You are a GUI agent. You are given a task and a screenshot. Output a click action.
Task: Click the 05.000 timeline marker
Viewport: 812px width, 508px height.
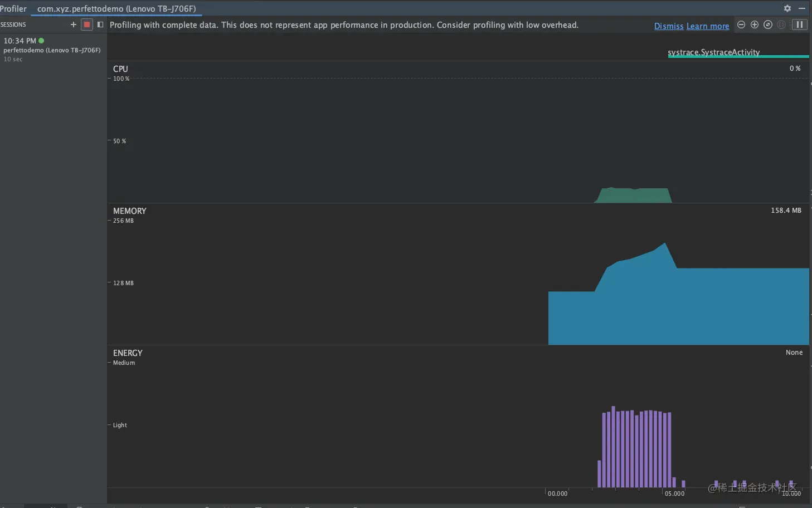[x=674, y=494]
